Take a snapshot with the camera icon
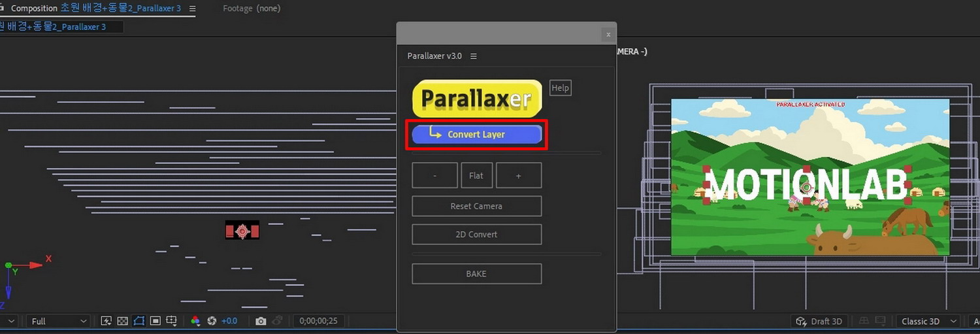The image size is (980, 334). pyautogui.click(x=261, y=321)
